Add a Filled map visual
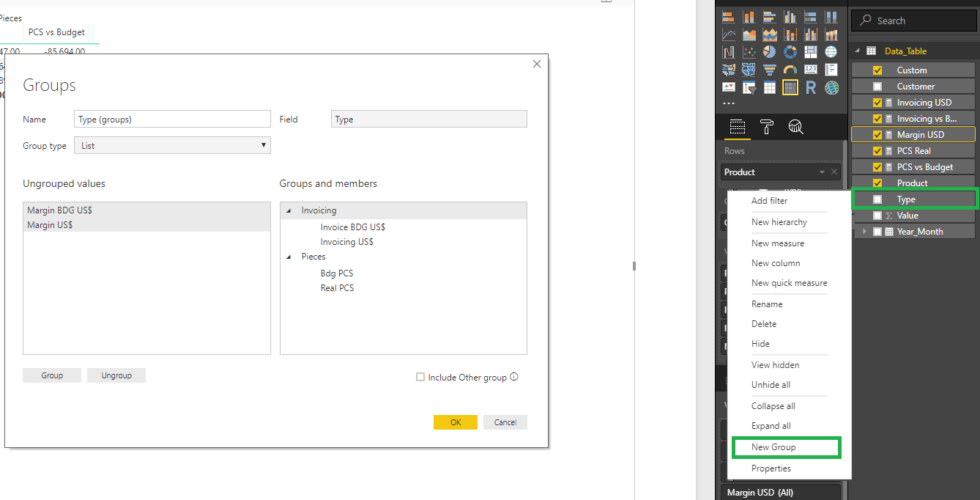The height and width of the screenshot is (500, 980). pyautogui.click(x=729, y=70)
